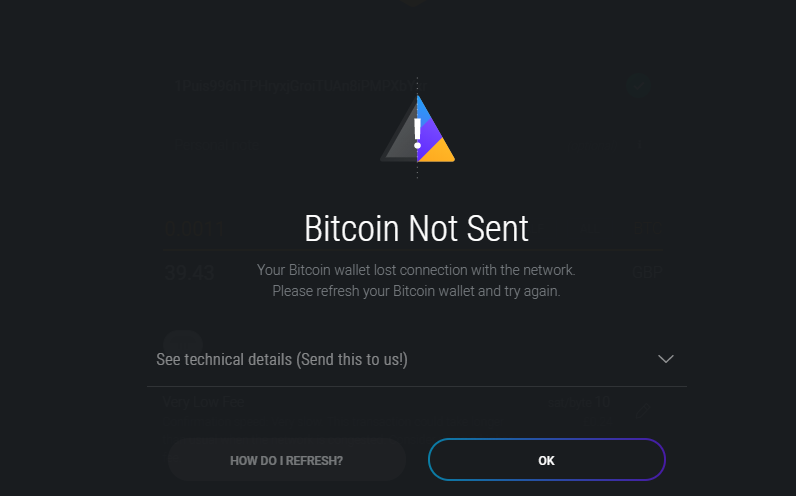
Task: Click the dimmed 'Very Low Fee' label
Action: click(204, 403)
